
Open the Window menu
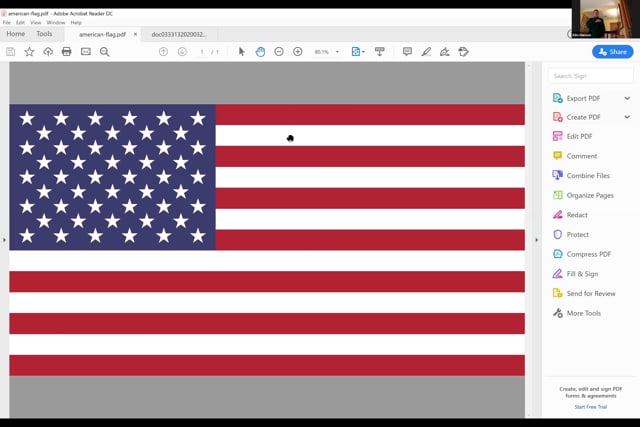(56, 22)
